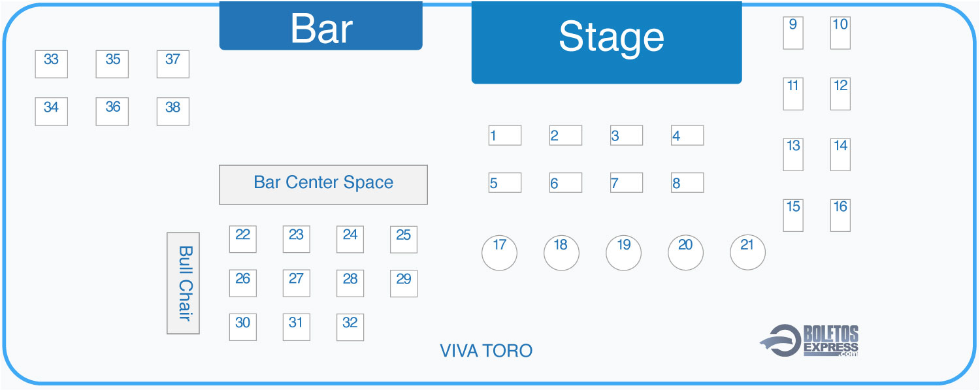Select table 1 near the stage
The width and height of the screenshot is (980, 390).
pos(505,135)
